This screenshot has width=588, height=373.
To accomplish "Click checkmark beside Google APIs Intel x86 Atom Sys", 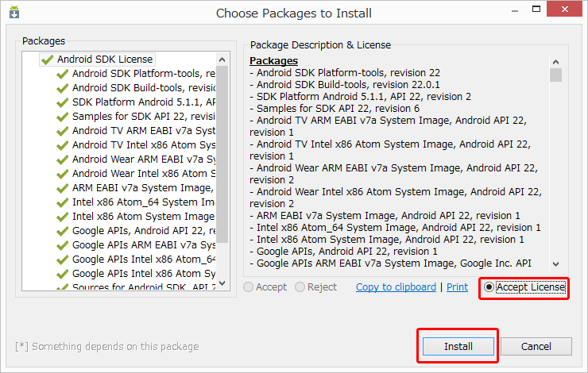I will pyautogui.click(x=62, y=274).
